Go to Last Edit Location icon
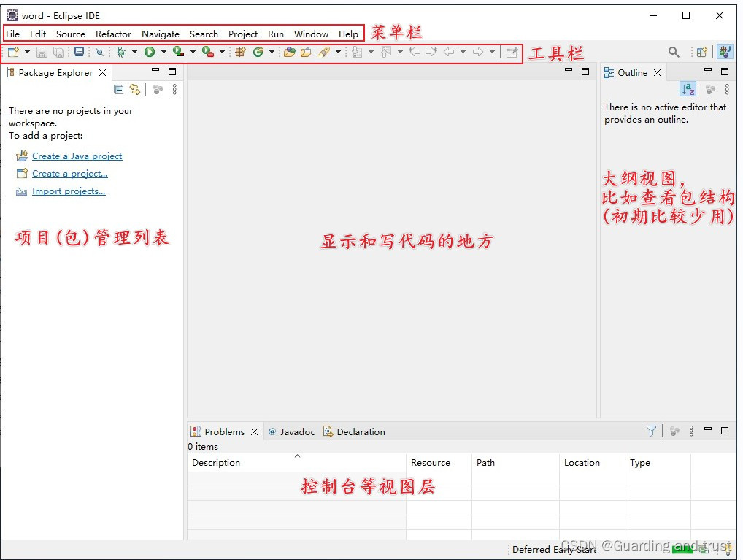The height and width of the screenshot is (560, 743). [415, 52]
